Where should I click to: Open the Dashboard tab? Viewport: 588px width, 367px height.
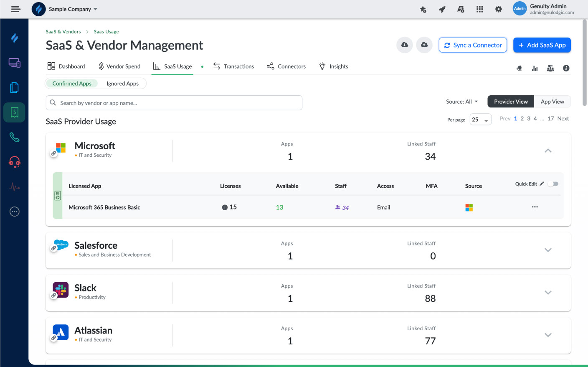pos(66,66)
